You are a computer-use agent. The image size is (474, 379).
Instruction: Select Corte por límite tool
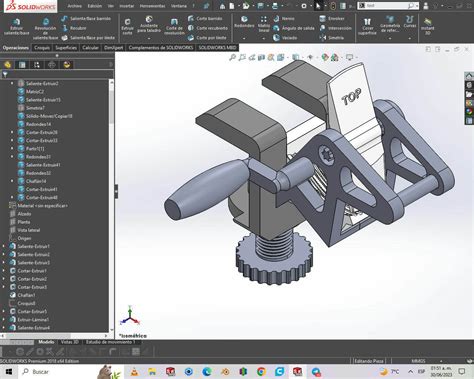click(207, 38)
